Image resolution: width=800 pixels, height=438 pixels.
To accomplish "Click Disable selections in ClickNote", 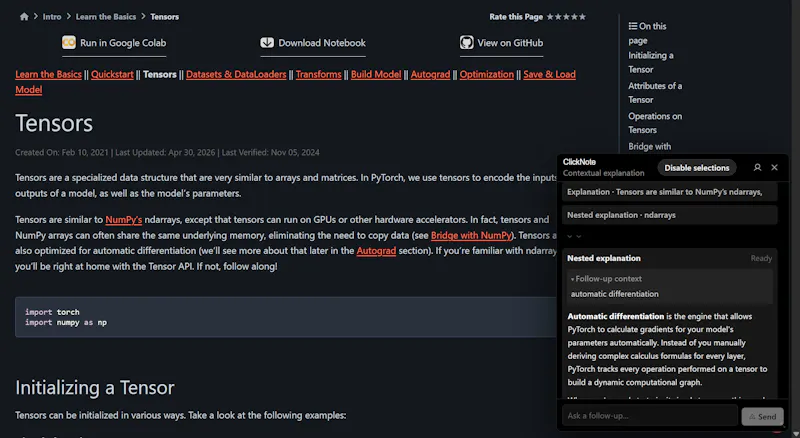I will (696, 167).
